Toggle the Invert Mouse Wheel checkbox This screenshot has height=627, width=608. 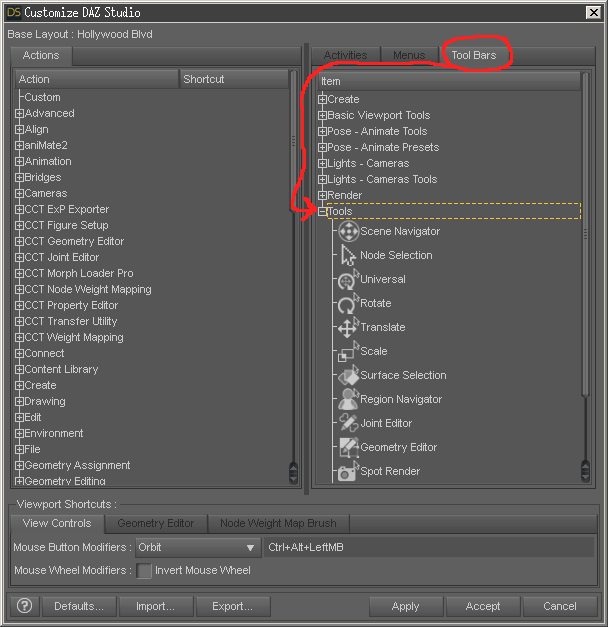144,571
